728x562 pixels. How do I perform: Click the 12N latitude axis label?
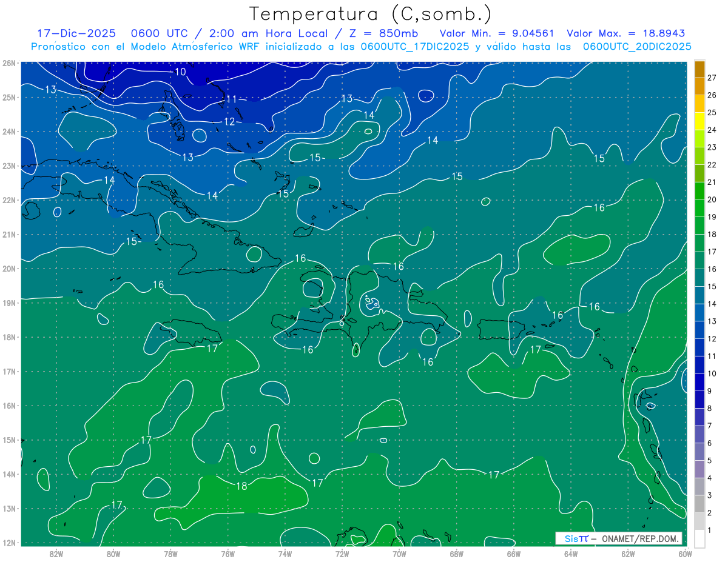pyautogui.click(x=9, y=543)
